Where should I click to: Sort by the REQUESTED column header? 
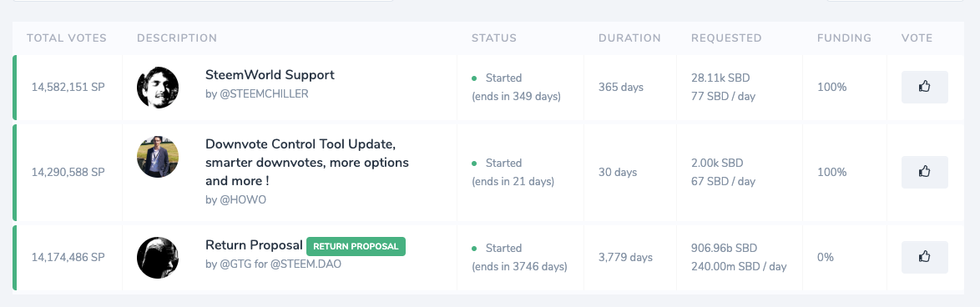[x=726, y=38]
